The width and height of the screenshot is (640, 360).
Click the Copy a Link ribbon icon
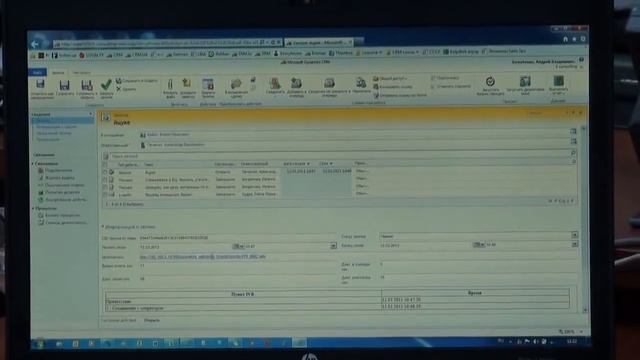376,87
